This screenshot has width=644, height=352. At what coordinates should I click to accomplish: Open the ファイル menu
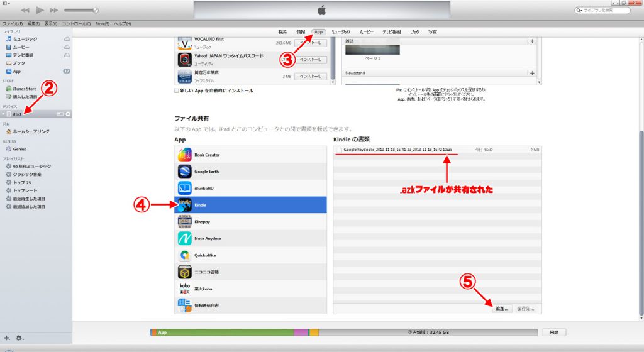coord(13,24)
